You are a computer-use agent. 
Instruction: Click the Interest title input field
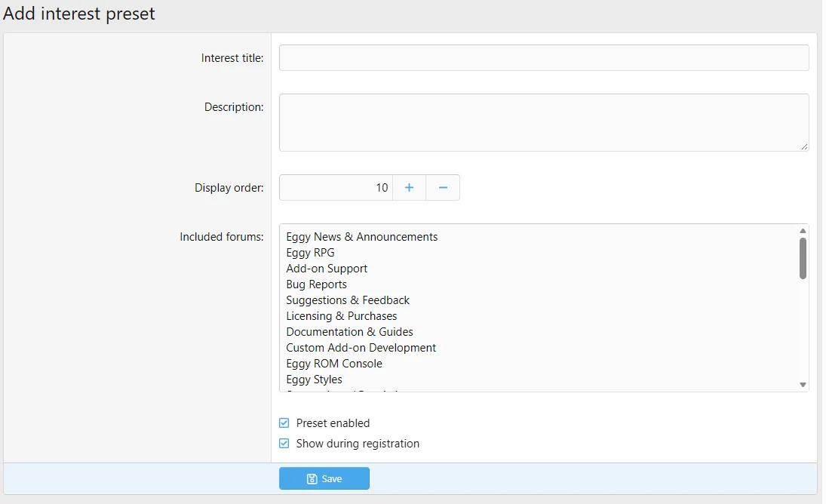point(544,58)
